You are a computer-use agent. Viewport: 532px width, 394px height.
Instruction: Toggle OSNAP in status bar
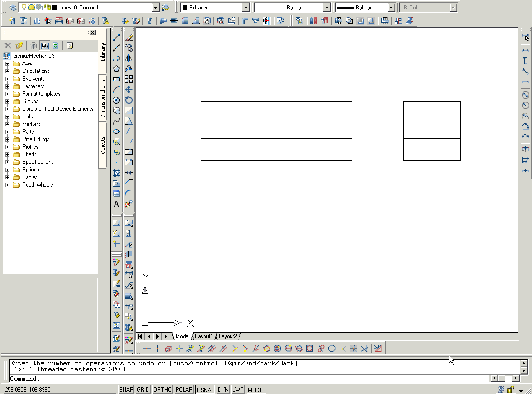click(205, 390)
